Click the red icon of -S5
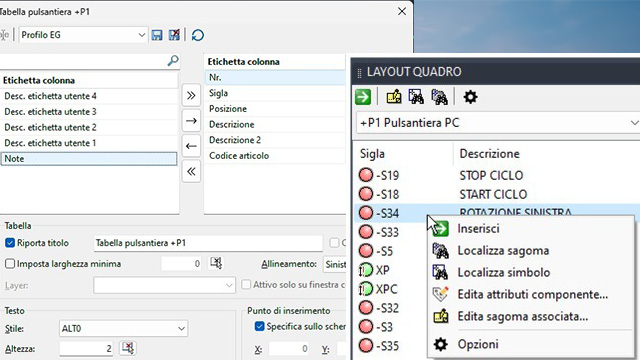Viewport: 640px width, 360px height. click(x=366, y=251)
